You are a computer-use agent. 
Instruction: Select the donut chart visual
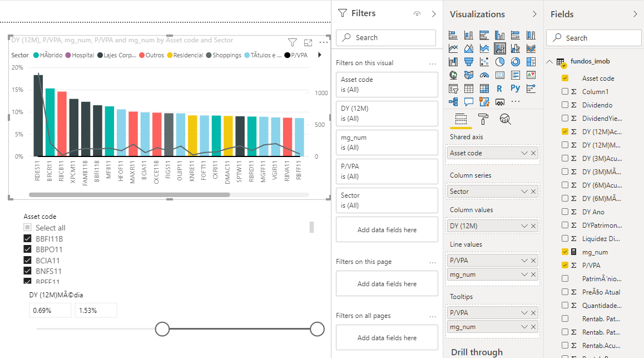(516, 62)
